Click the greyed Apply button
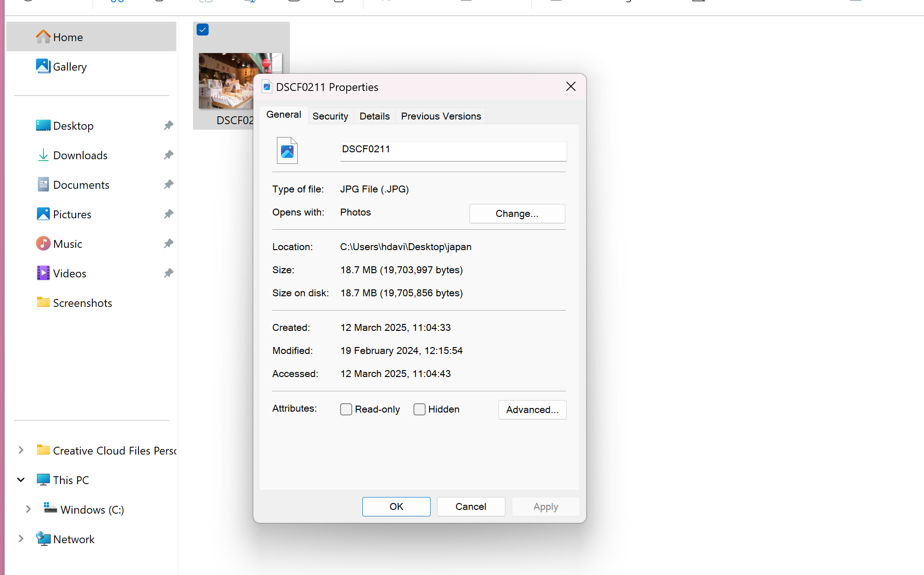Viewport: 924px width, 575px height. [546, 507]
